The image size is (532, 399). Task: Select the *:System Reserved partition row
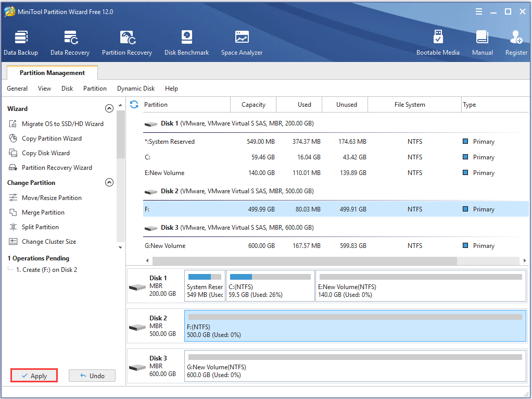pos(336,142)
